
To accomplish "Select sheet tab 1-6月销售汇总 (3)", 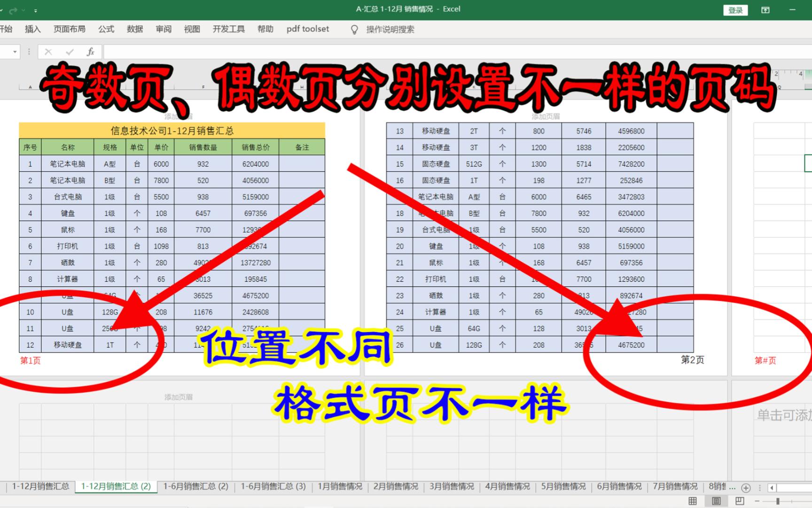I will pyautogui.click(x=273, y=486).
